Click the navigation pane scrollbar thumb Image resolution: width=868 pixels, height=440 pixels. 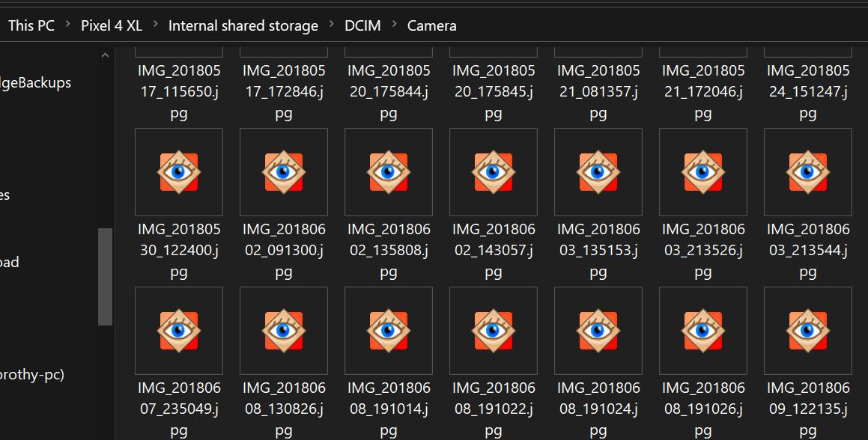105,277
